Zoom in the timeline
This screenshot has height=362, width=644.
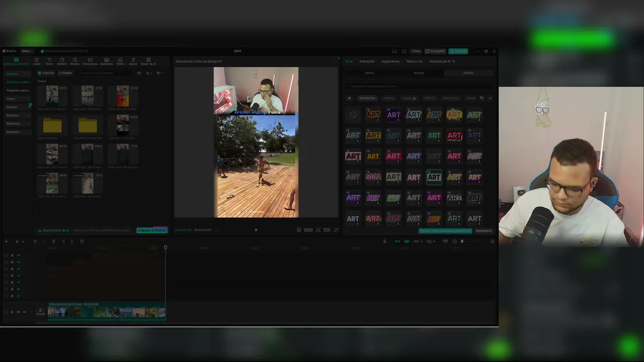click(492, 241)
